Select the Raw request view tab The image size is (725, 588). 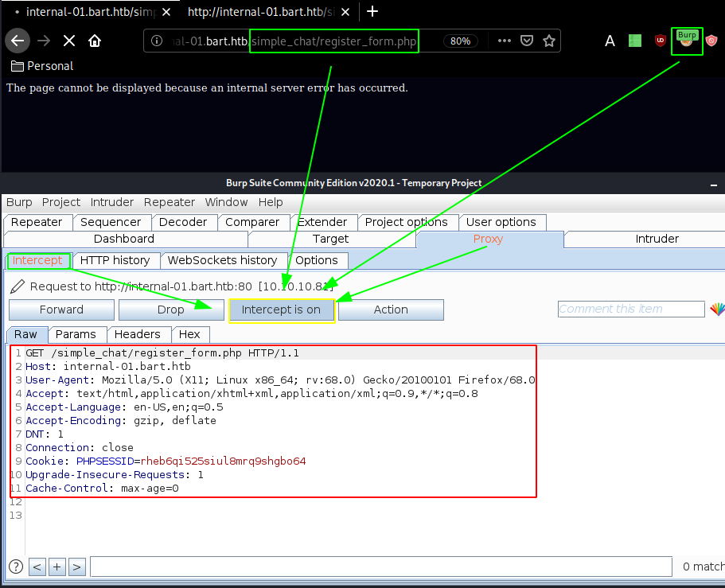[x=25, y=334]
